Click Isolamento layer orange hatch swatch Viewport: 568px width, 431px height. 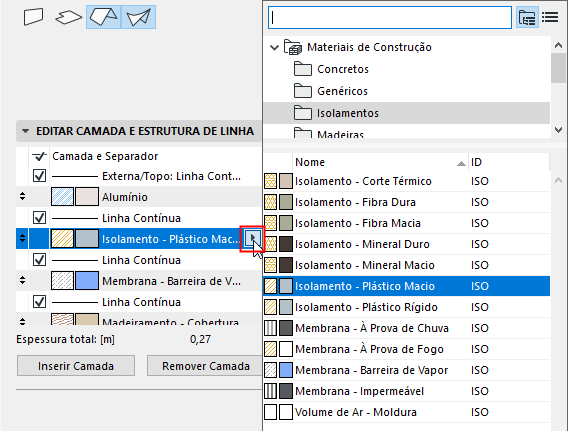point(62,239)
